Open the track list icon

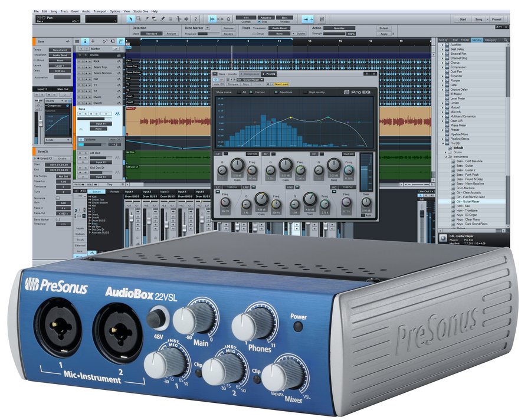[77, 41]
